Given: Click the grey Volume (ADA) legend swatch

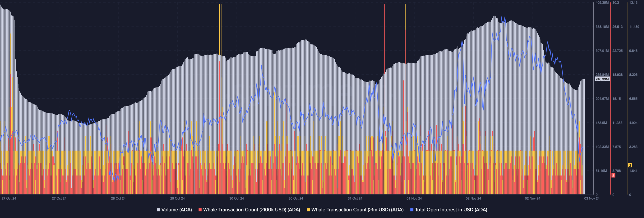Looking at the screenshot, I should (x=158, y=210).
